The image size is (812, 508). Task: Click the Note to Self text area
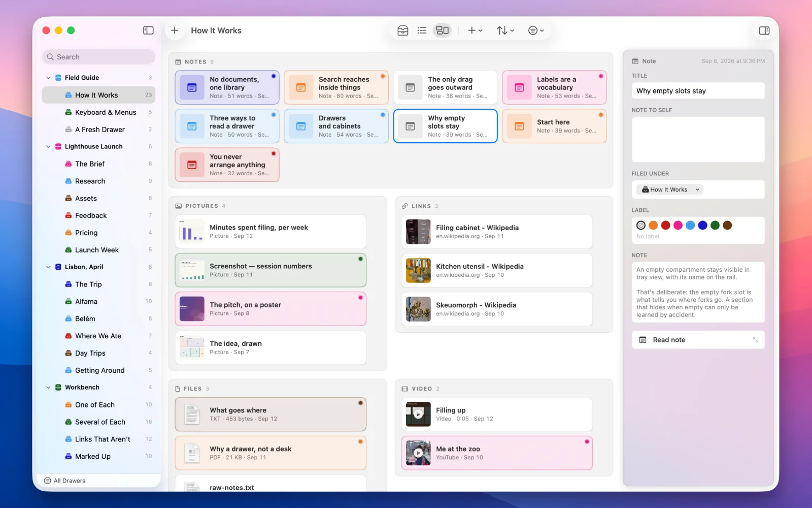pos(698,139)
